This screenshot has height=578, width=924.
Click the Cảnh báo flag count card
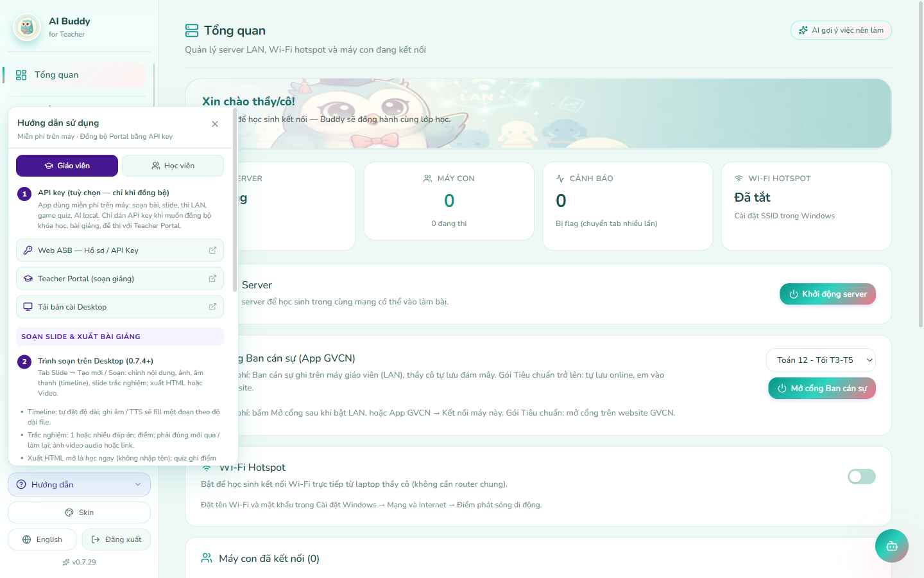coord(628,206)
